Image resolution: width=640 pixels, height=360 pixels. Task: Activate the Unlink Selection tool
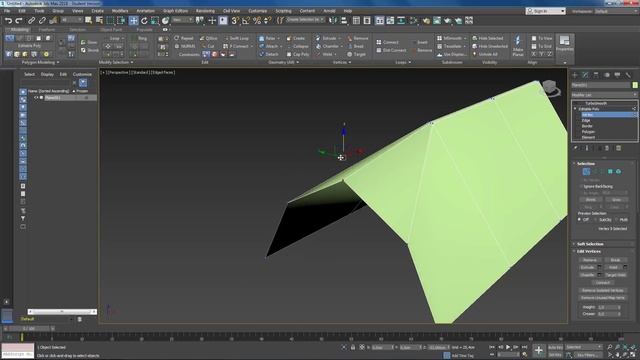tap(42, 20)
